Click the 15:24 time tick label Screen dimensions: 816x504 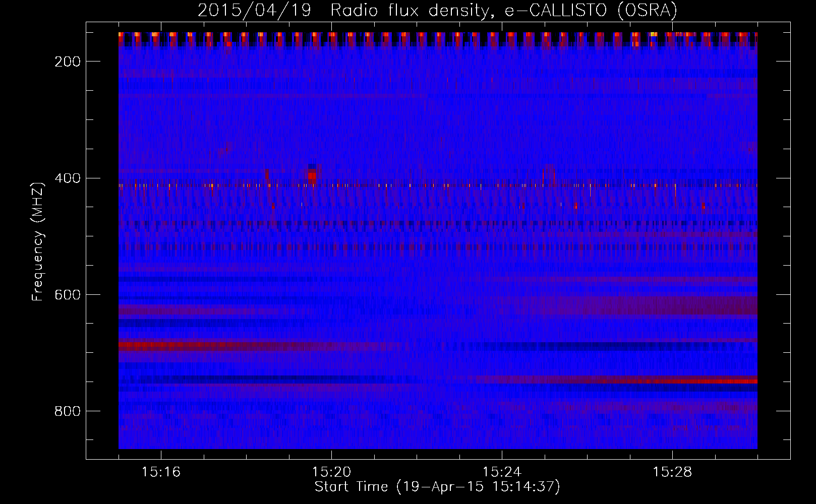pyautogui.click(x=502, y=472)
